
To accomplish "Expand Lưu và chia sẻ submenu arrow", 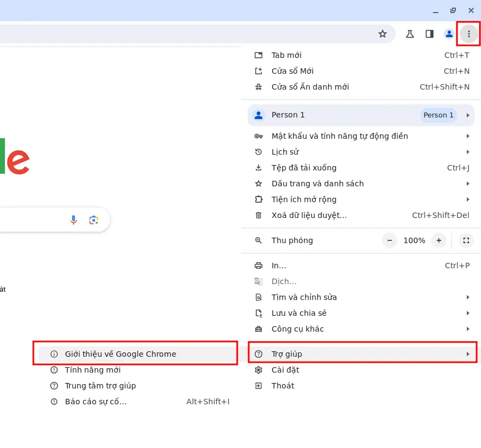I will click(x=468, y=313).
